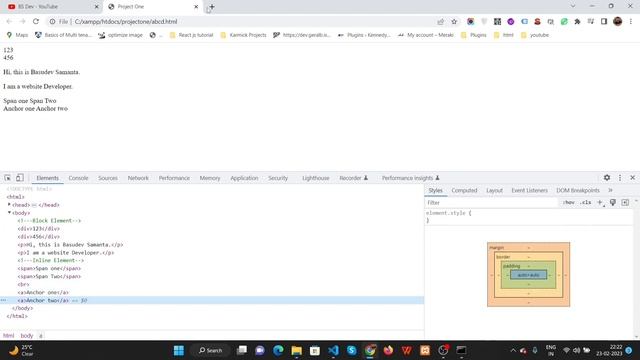This screenshot has width=640, height=360.
Task: Open the Extensions puzzle icon
Action: 577,21
